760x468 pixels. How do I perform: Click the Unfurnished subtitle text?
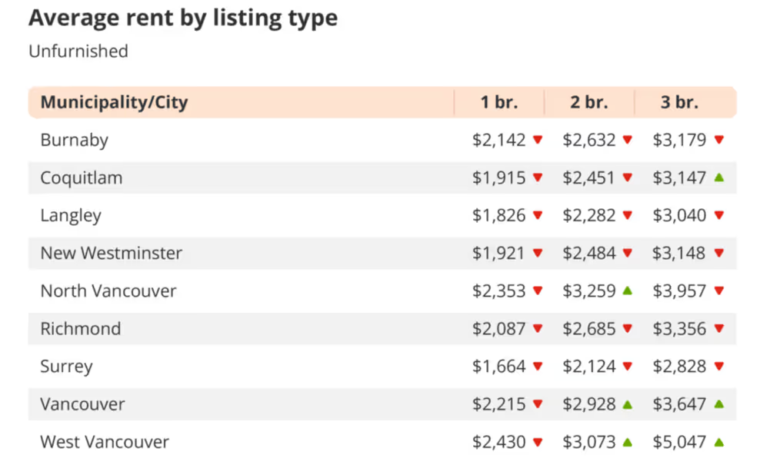78,51
